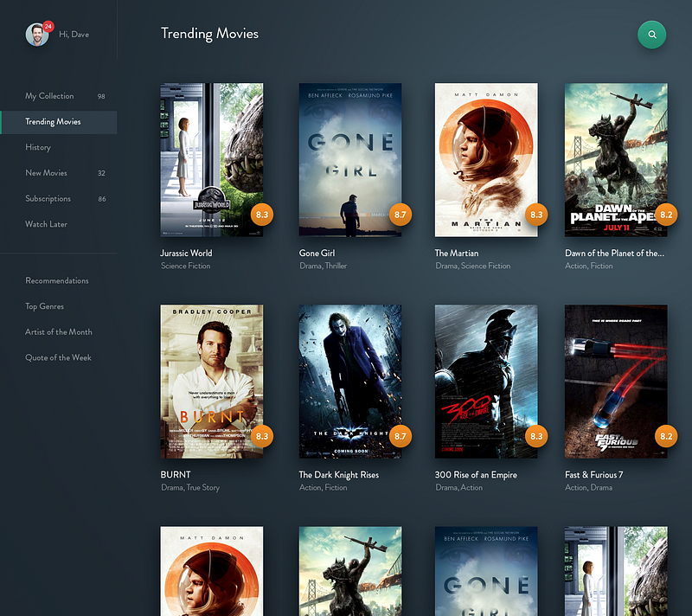Select the 8.3 rating badge on The Martian
The width and height of the screenshot is (692, 616).
coord(536,215)
